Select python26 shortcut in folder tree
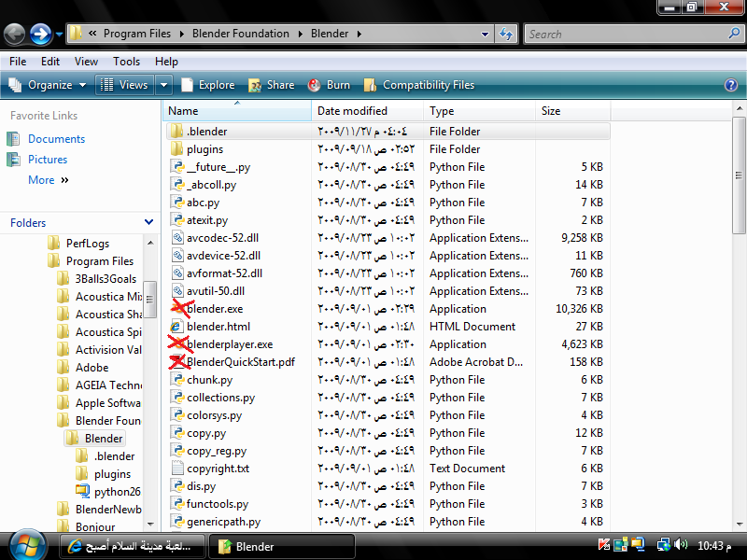The image size is (747, 560). pyautogui.click(x=118, y=492)
